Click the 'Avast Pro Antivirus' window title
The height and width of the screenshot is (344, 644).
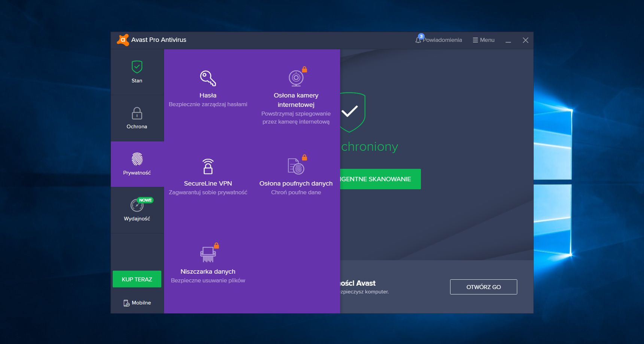click(x=159, y=40)
